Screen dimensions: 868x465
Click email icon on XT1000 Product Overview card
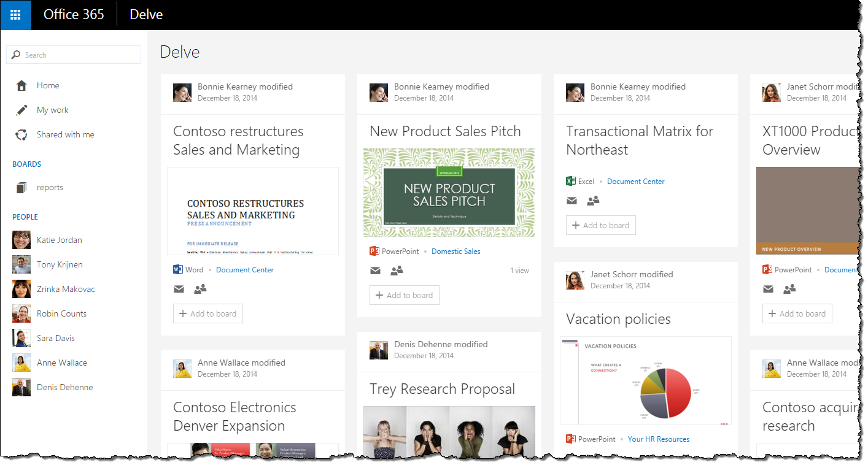tap(768, 289)
